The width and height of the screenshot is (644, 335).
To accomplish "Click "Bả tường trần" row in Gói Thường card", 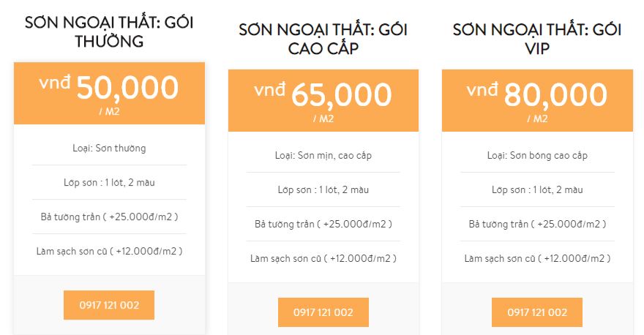I will 109,217.
